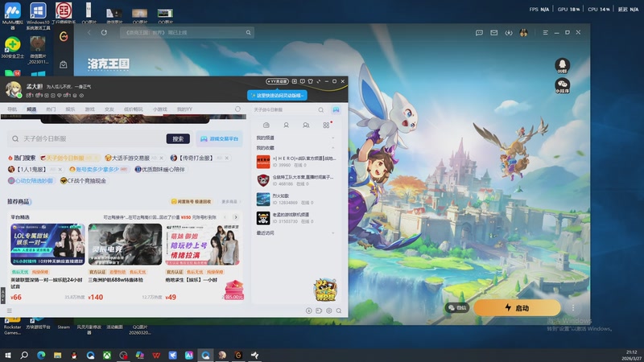This screenshot has width=644, height=362.
Task: Click the chat bubble icon in launcher header
Action: pyautogui.click(x=479, y=32)
